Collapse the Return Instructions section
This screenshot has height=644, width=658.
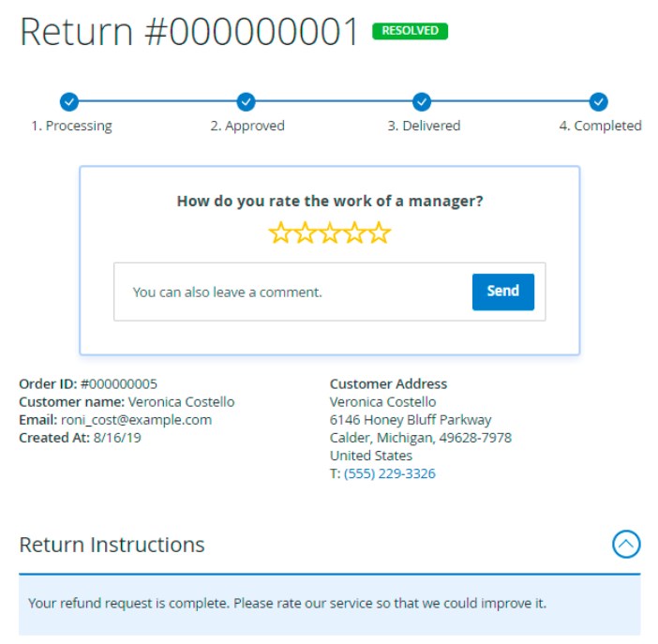626,544
